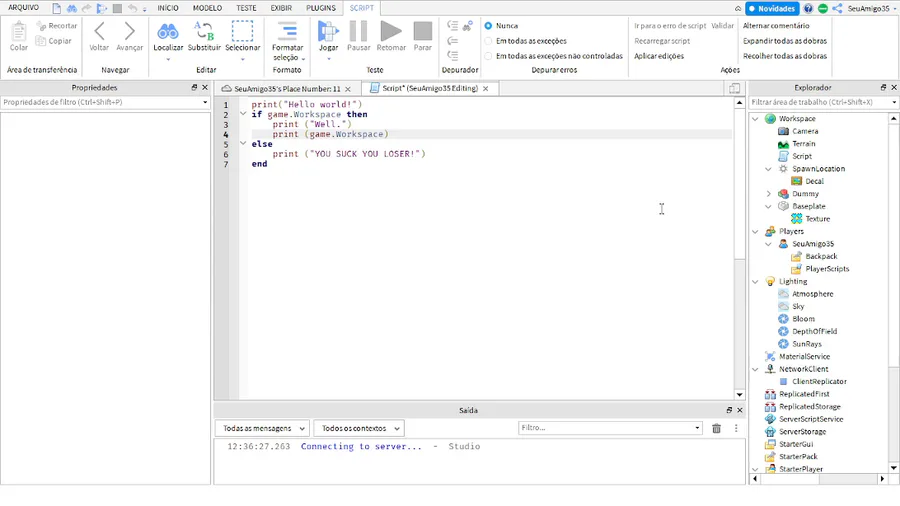Switch to the EXIBIR ribbon tab
This screenshot has height=506, width=900.
click(281, 8)
